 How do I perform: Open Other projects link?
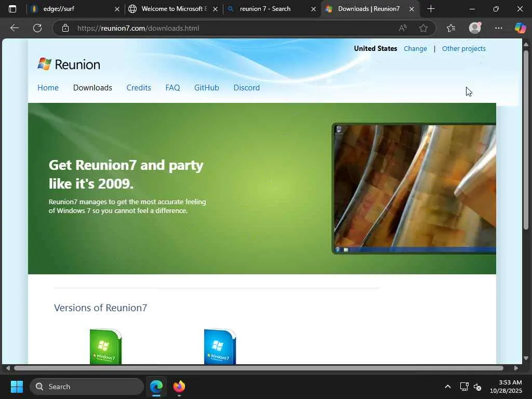464,48
